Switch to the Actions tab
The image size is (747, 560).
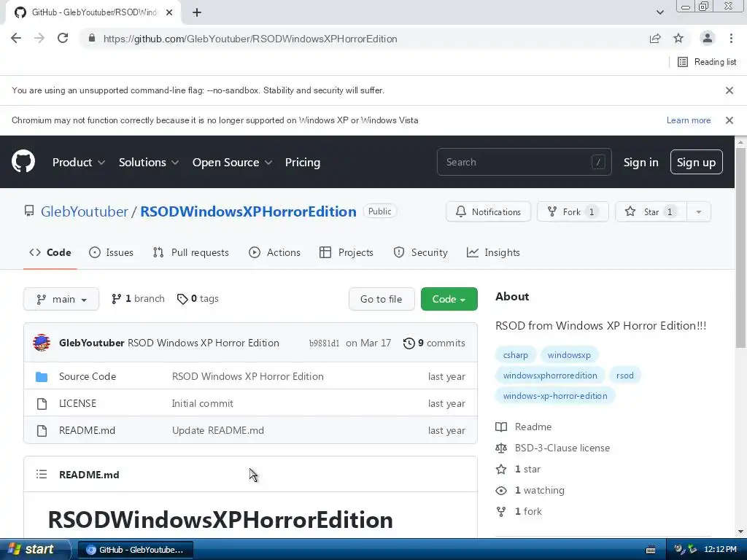[x=274, y=252]
